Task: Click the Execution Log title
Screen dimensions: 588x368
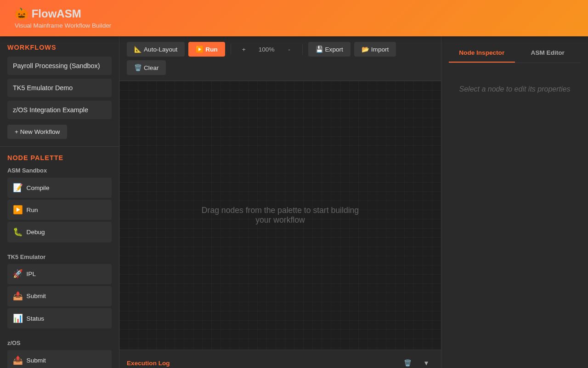Action: (148, 363)
